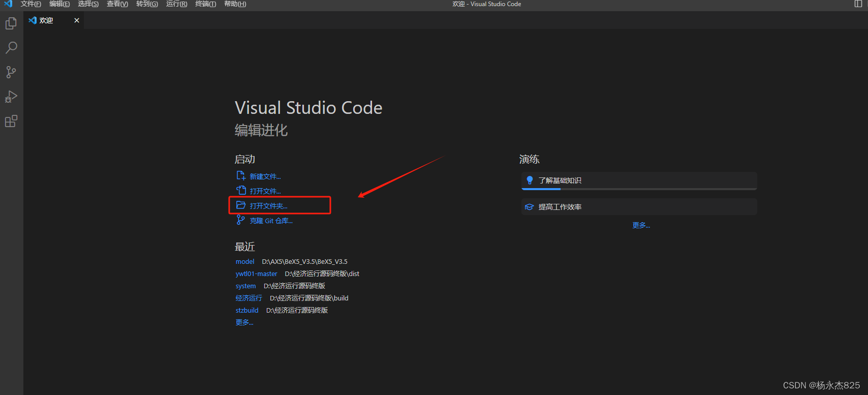Open recent folder ywtl01-master

coord(257,274)
